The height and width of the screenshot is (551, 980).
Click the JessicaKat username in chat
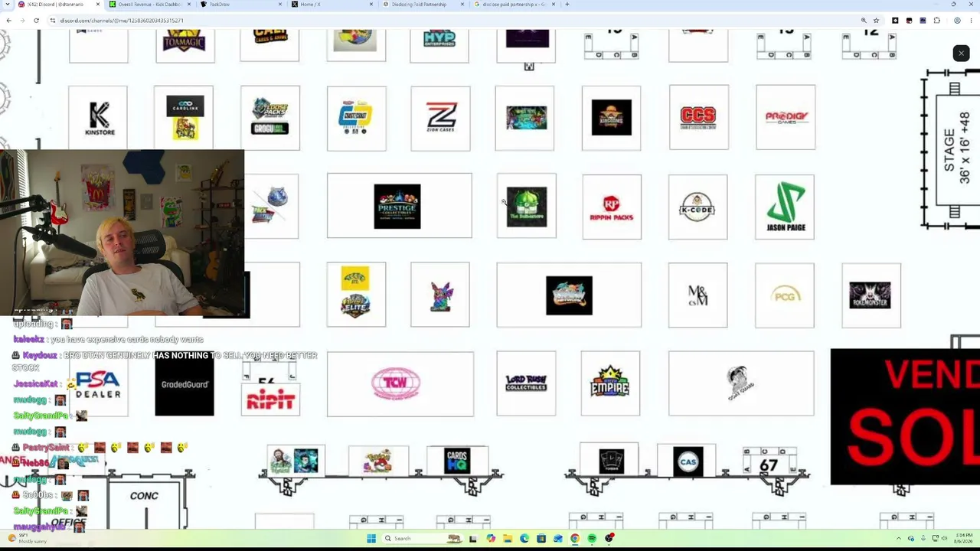click(35, 384)
